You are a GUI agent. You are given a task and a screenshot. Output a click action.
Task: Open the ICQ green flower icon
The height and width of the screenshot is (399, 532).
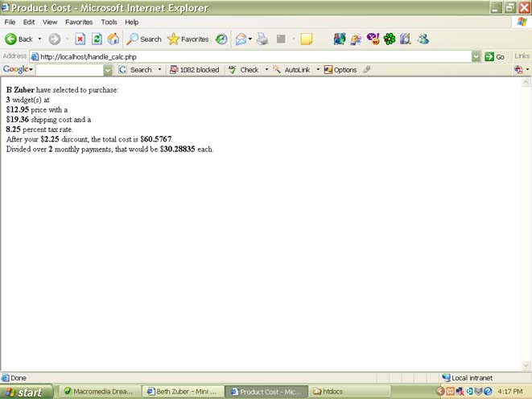[x=390, y=39]
